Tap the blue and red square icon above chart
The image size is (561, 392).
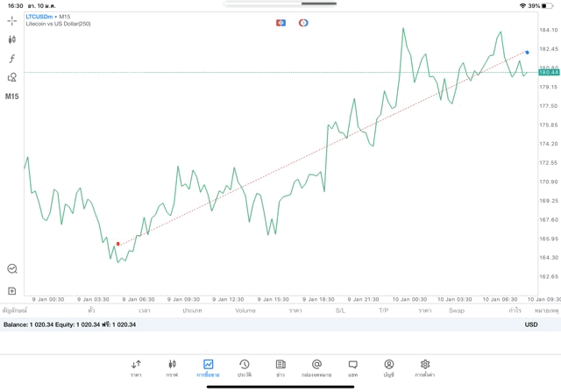click(x=280, y=22)
